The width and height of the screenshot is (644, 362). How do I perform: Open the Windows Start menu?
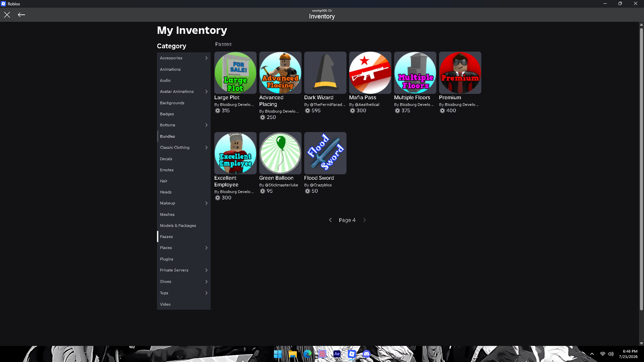(278, 354)
